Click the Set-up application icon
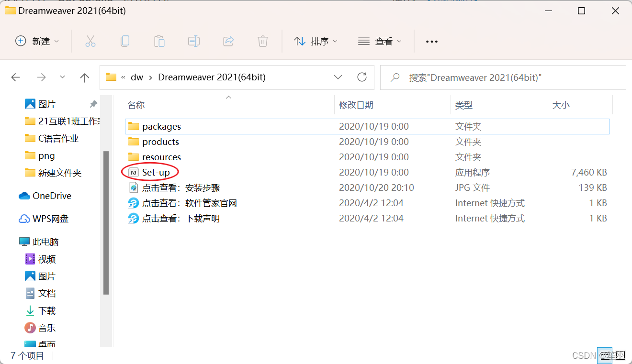The image size is (632, 364). pos(134,172)
